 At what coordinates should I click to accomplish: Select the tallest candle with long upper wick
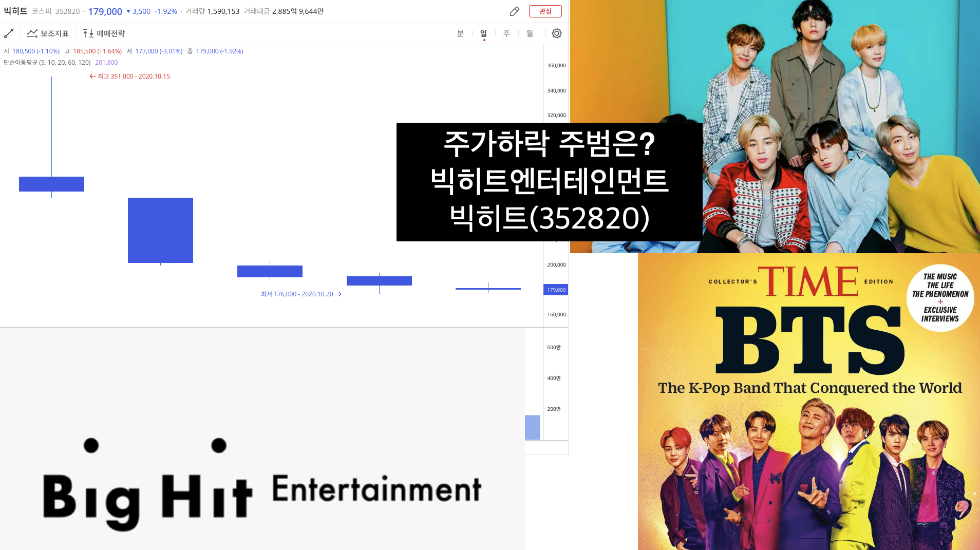click(x=51, y=184)
